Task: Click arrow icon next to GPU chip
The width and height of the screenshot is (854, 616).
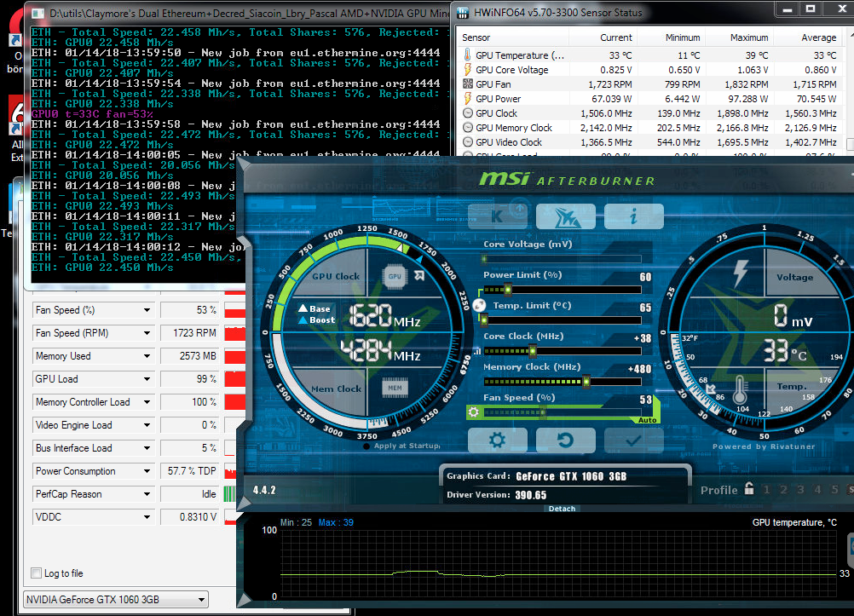Action: point(419,275)
